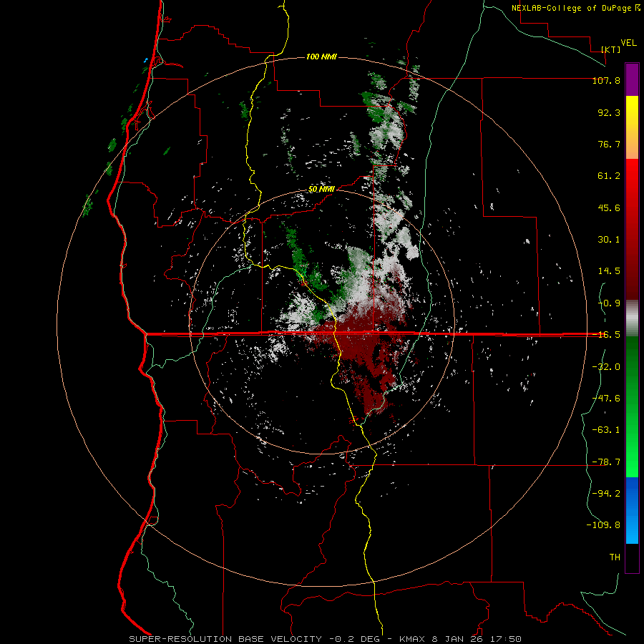Pick the purple segment of the velocity scale
The height and width of the screenshot is (644, 644).
click(x=632, y=79)
